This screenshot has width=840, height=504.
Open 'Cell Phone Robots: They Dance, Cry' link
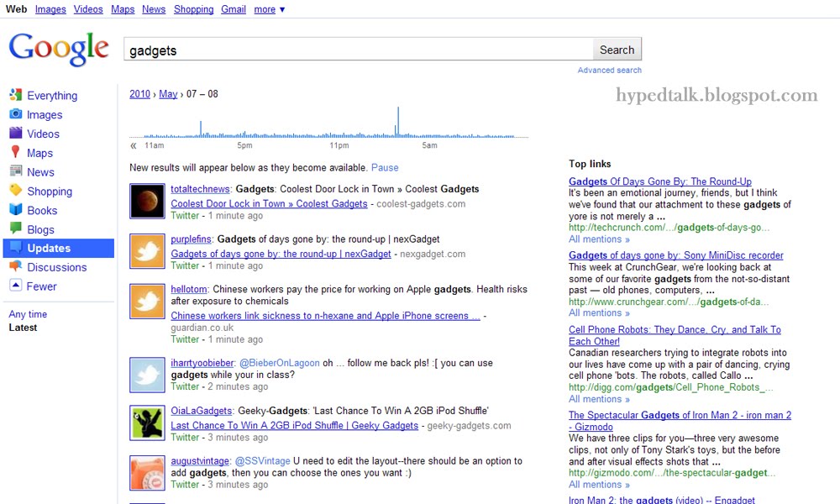[675, 335]
